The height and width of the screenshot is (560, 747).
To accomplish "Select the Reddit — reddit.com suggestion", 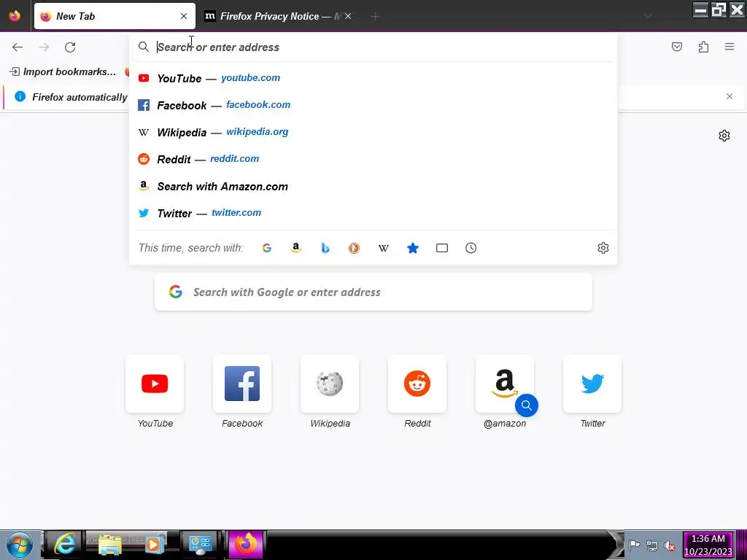I will click(373, 159).
